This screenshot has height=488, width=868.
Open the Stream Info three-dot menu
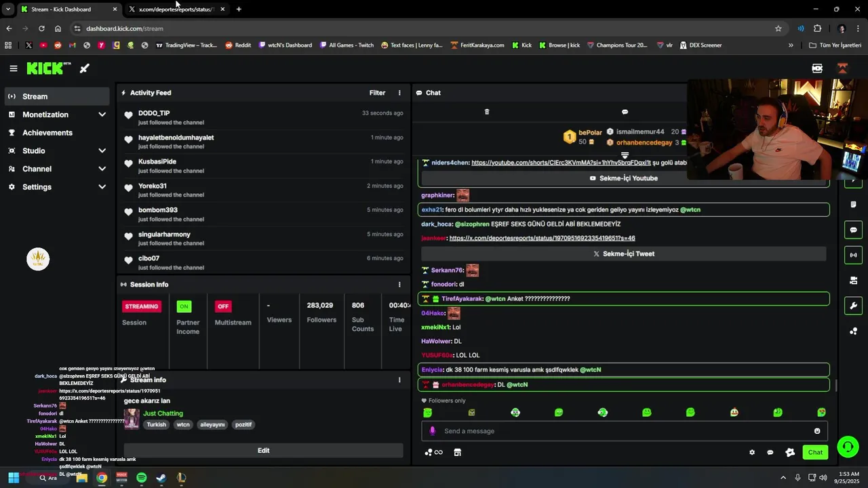(399, 380)
